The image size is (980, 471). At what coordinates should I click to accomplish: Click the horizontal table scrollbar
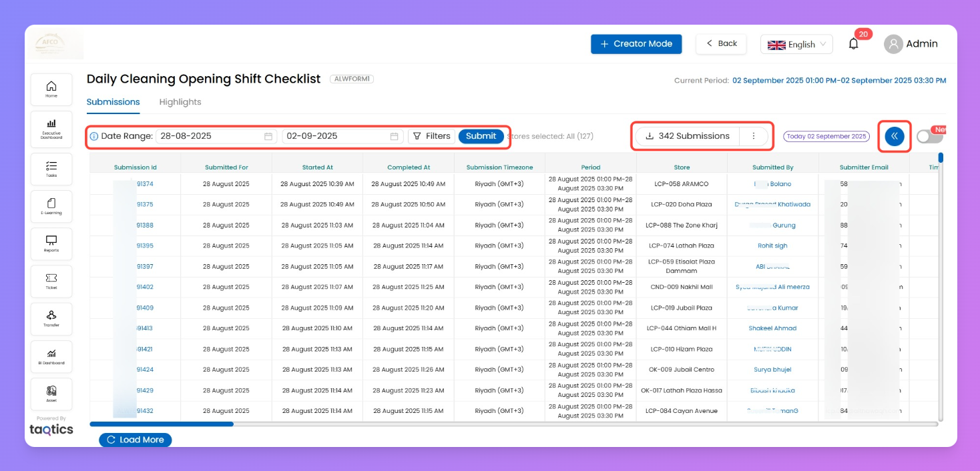point(162,424)
